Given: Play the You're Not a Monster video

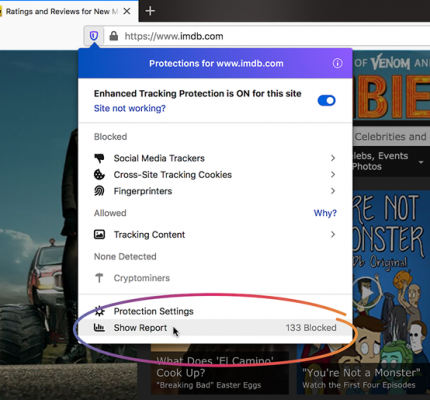Looking at the screenshot, I should (x=366, y=293).
